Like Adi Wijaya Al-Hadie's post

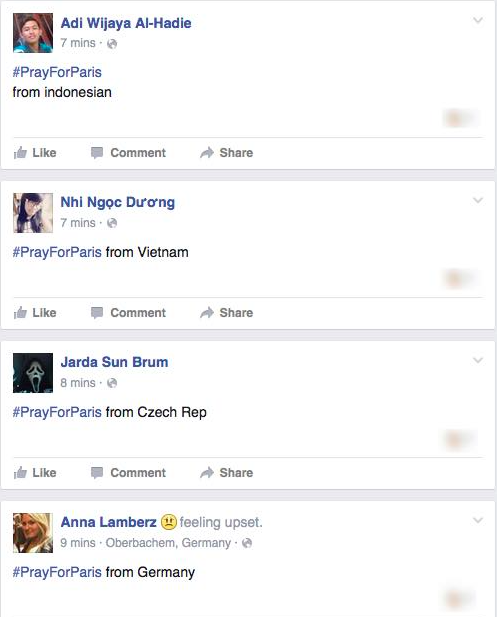35,153
